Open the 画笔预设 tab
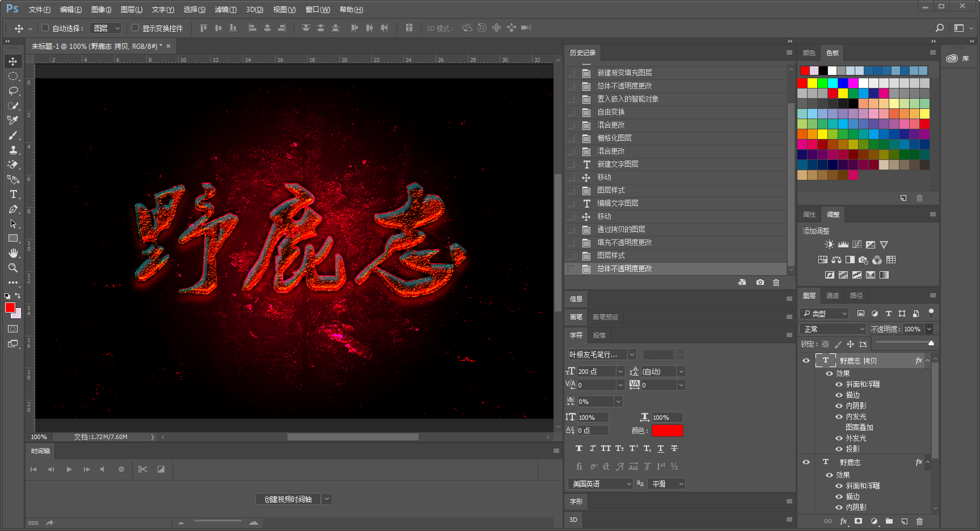This screenshot has height=531, width=980. pyautogui.click(x=605, y=317)
